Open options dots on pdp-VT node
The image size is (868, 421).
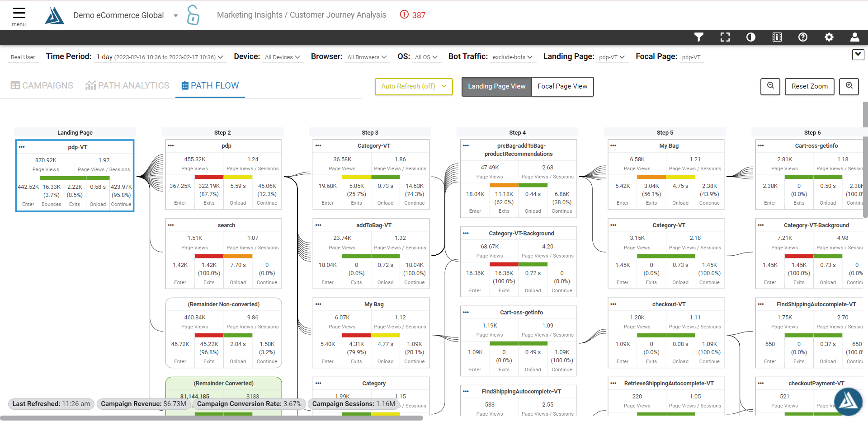(x=22, y=147)
